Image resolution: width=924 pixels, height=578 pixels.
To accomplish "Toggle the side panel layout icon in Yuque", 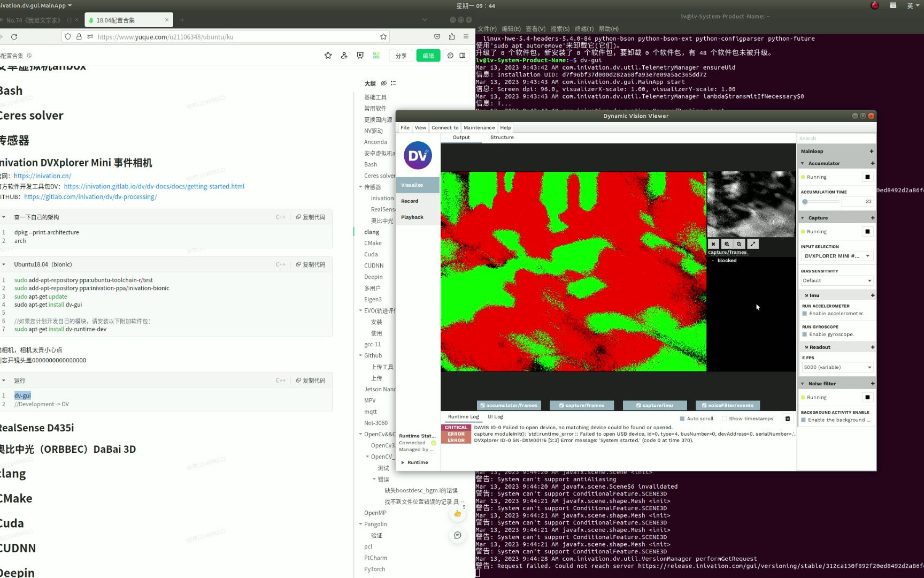I will tap(463, 56).
